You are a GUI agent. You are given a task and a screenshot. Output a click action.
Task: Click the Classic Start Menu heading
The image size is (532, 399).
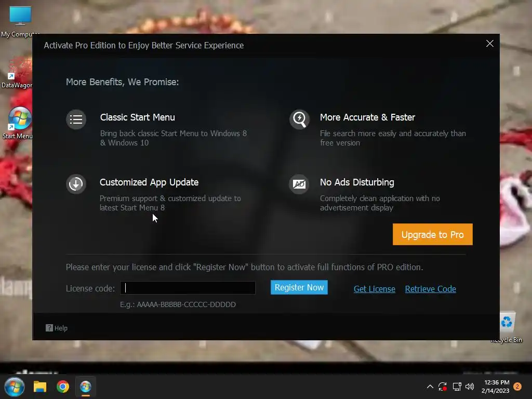coord(138,117)
